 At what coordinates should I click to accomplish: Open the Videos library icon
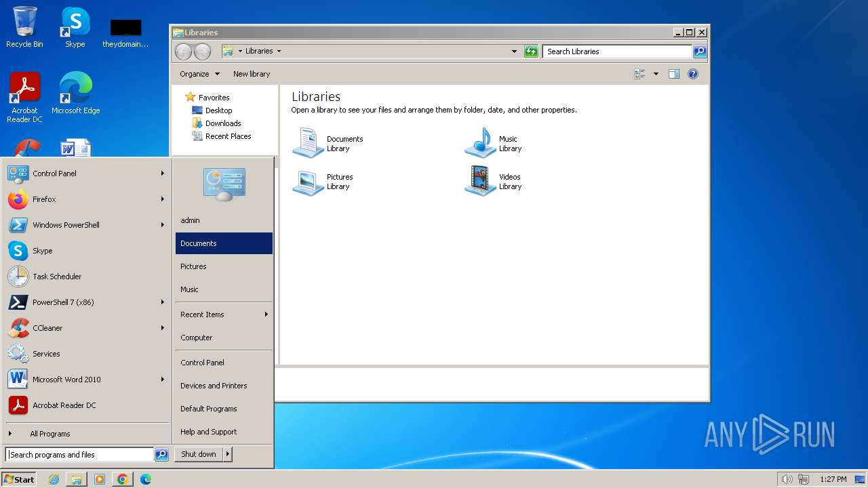(x=481, y=181)
